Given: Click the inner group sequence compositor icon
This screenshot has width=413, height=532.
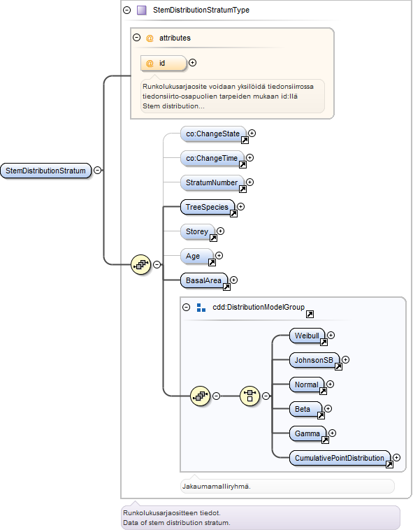Looking at the screenshot, I should pos(201,396).
